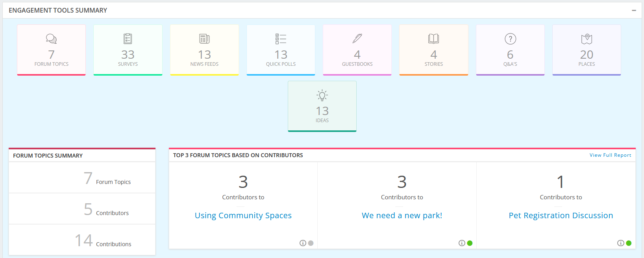This screenshot has height=258, width=644.
Task: Click the STORIES card label
Action: coord(433,64)
